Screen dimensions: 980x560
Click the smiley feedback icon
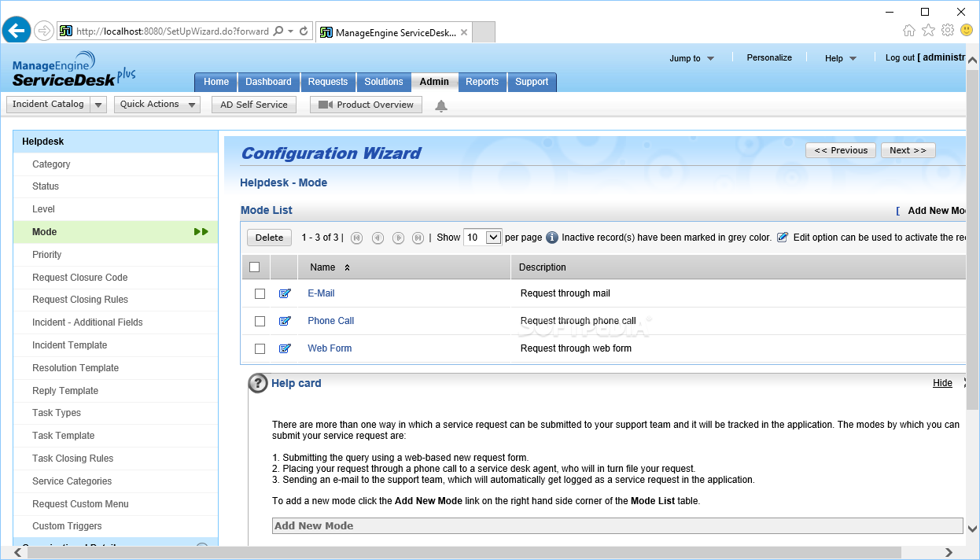click(967, 31)
